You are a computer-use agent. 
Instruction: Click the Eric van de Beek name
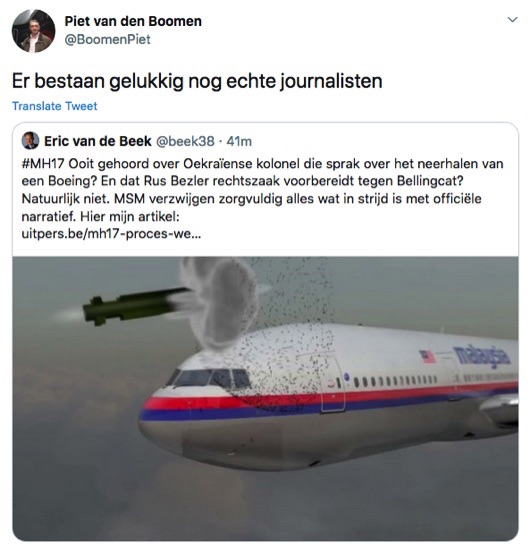[98, 141]
